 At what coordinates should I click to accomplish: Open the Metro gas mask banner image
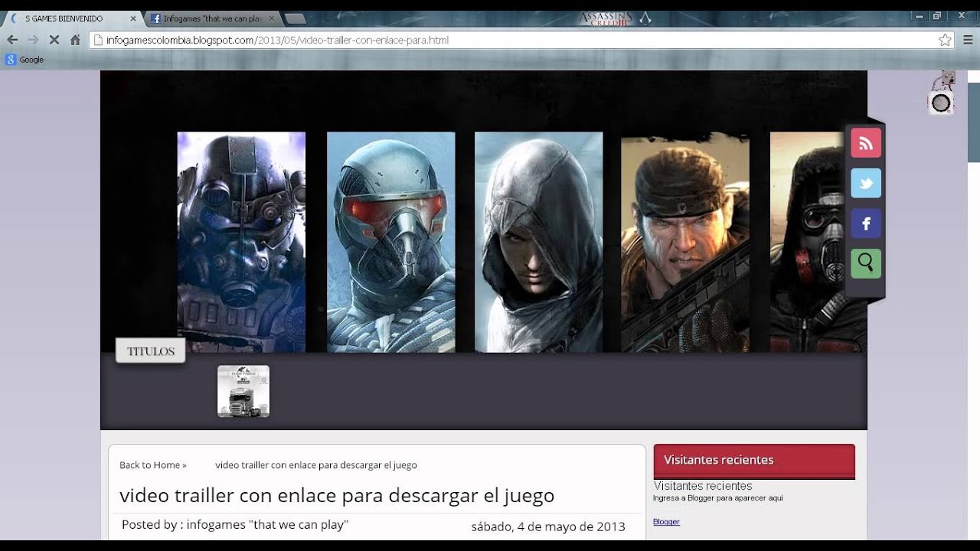(x=808, y=242)
